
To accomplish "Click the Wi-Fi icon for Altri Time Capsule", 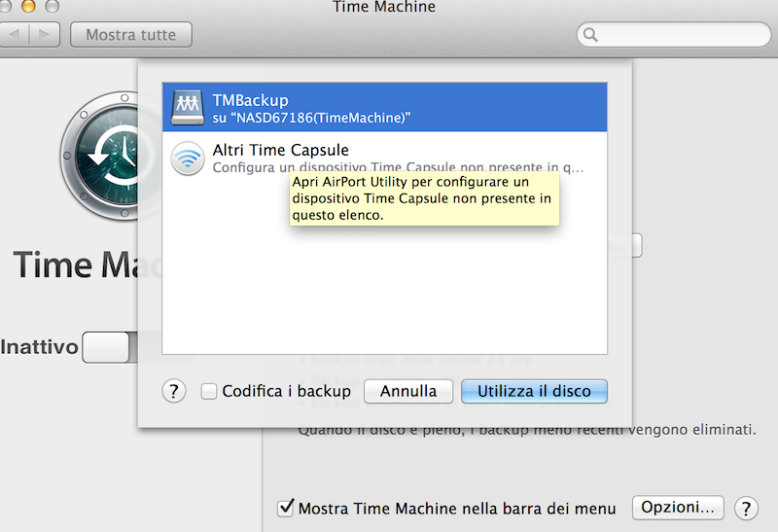I will click(188, 159).
